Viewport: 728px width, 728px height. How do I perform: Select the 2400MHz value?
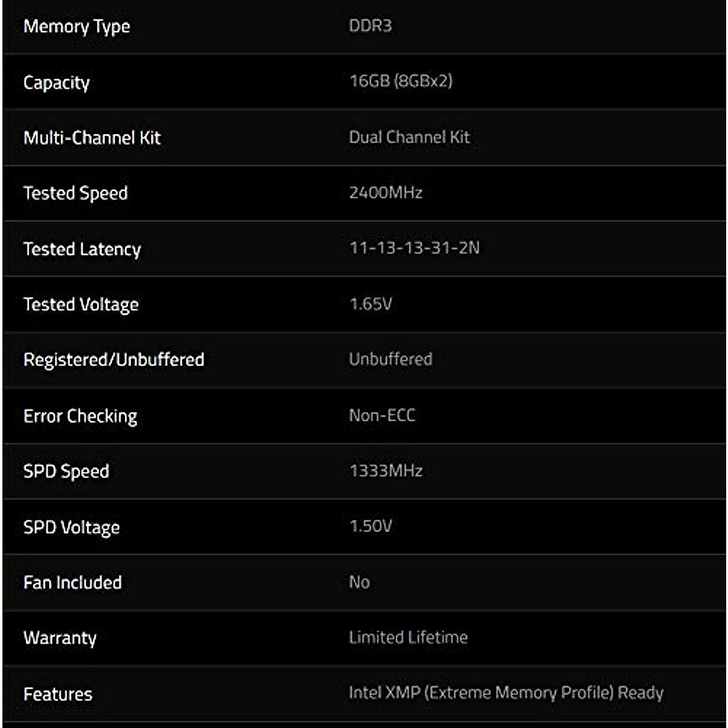click(385, 193)
